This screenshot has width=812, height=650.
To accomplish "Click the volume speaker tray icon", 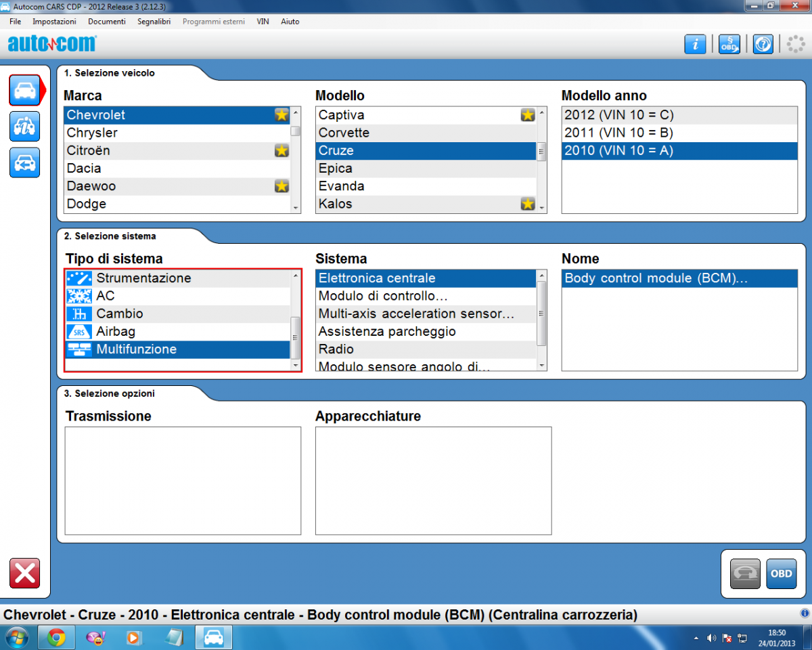I will click(x=711, y=638).
